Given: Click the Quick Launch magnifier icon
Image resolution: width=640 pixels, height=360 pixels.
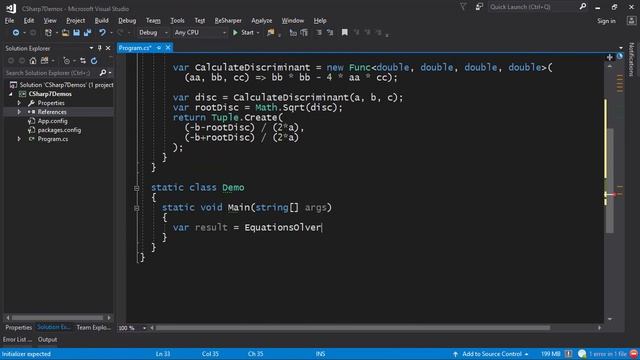Looking at the screenshot, I should click(x=582, y=7).
